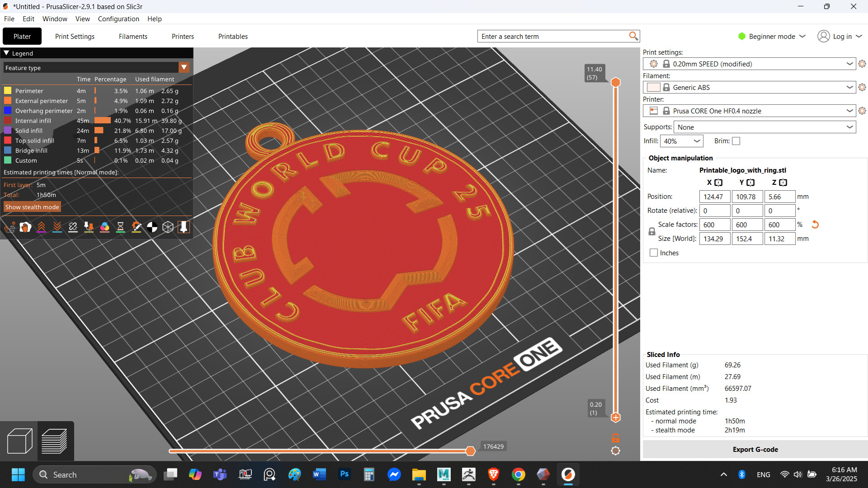
Task: Toggle Solid infill visibility swatch
Action: (8, 130)
